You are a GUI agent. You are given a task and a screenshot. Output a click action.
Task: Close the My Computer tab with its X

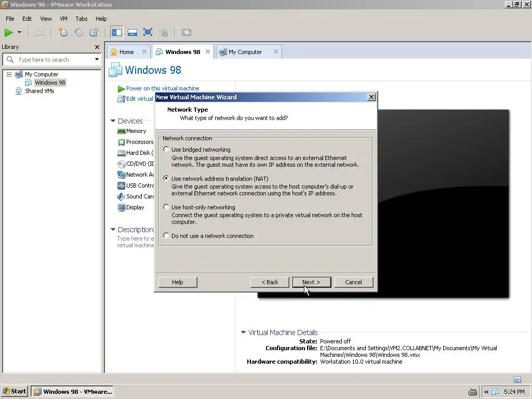(x=276, y=51)
